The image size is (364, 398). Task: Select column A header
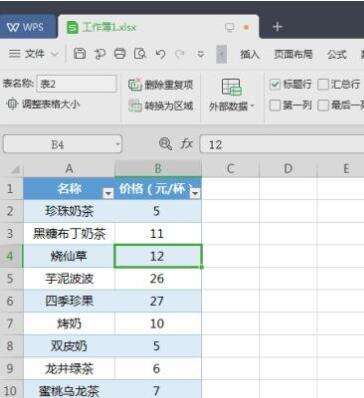[x=69, y=169]
